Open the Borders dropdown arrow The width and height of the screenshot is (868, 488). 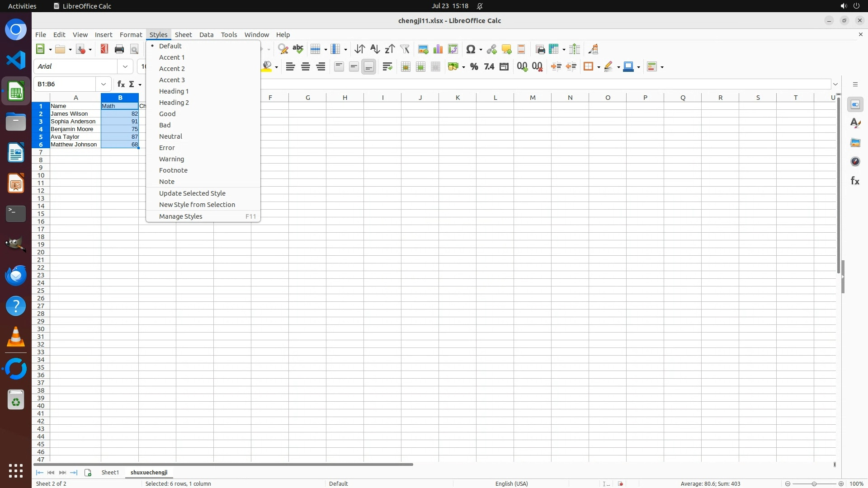click(x=599, y=67)
